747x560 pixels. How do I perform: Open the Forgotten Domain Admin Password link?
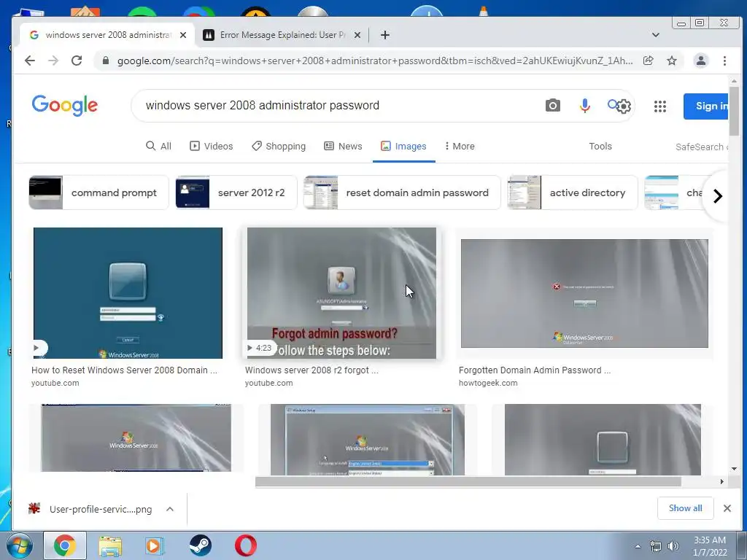535,370
